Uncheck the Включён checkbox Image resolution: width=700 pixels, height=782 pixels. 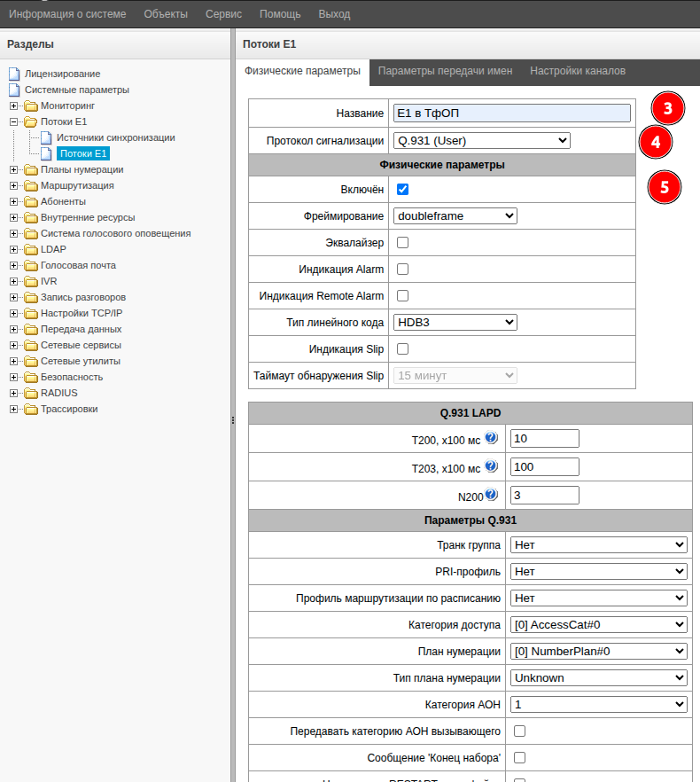coord(402,189)
